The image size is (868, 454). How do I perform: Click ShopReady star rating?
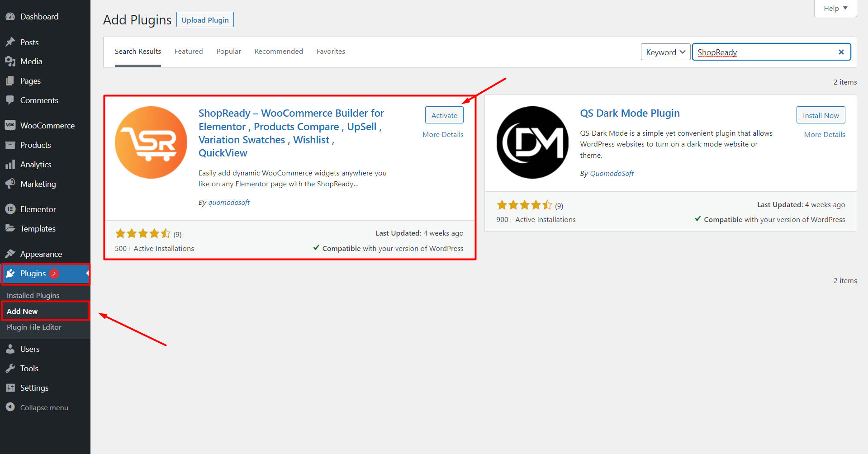point(143,233)
